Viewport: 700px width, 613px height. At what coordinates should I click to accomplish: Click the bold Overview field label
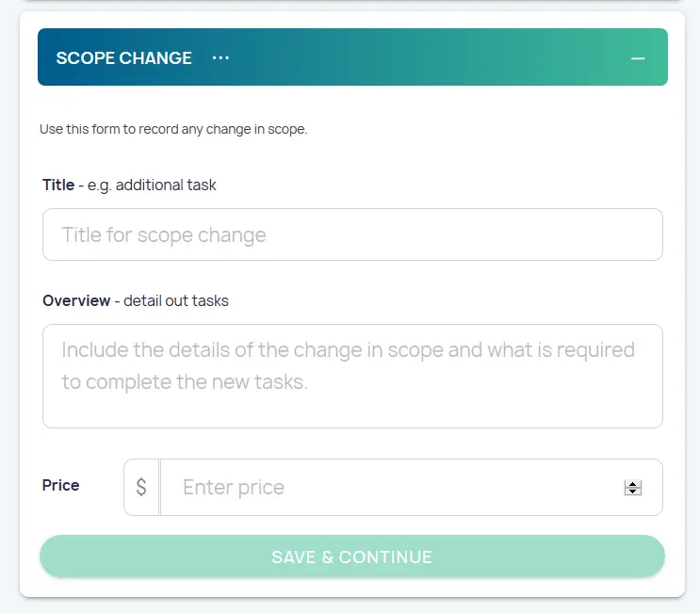76,300
